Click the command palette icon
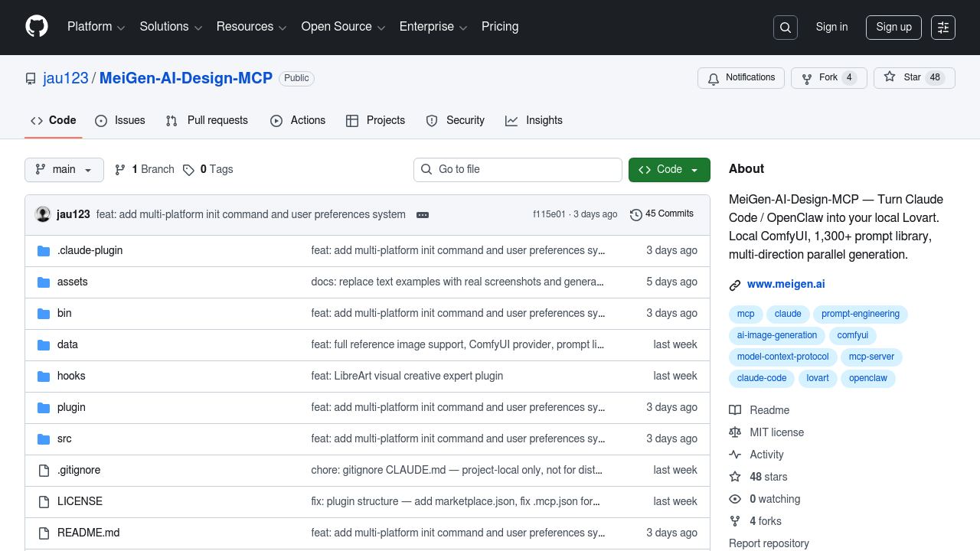Image resolution: width=980 pixels, height=551 pixels. pos(943,28)
